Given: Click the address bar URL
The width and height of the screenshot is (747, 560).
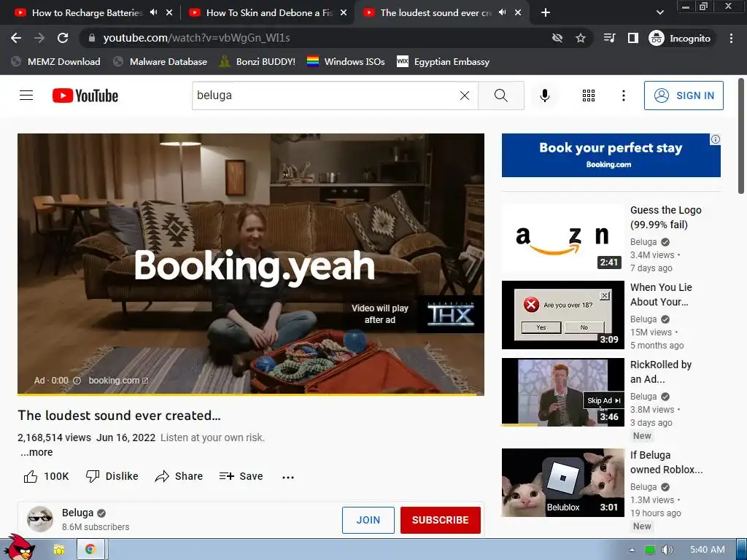Looking at the screenshot, I should pos(196,38).
